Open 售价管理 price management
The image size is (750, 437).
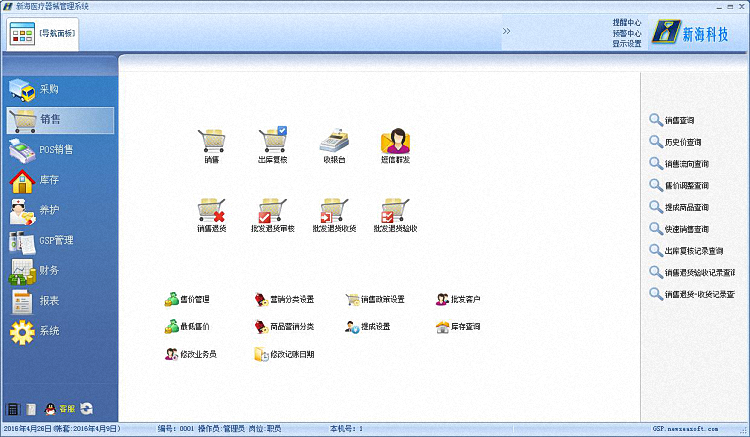tap(187, 299)
